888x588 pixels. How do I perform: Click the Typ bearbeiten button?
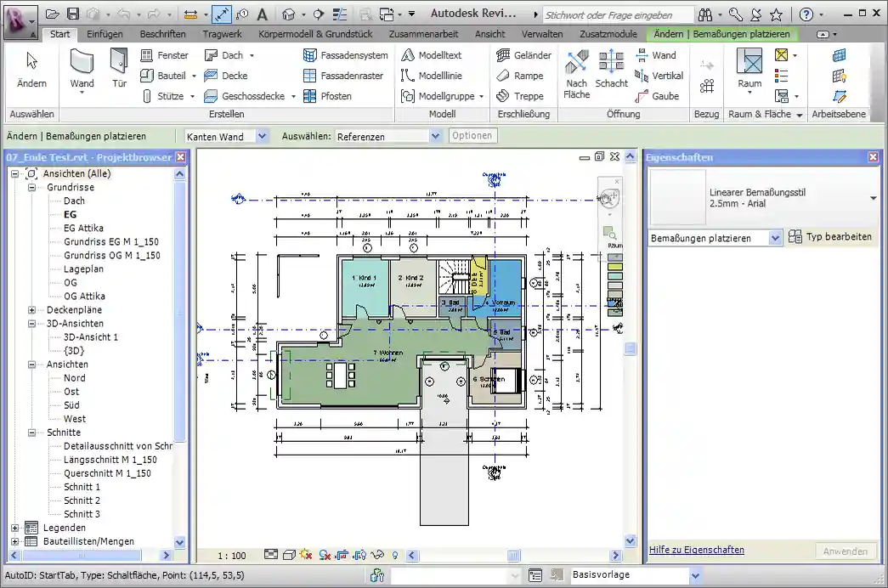(x=831, y=237)
